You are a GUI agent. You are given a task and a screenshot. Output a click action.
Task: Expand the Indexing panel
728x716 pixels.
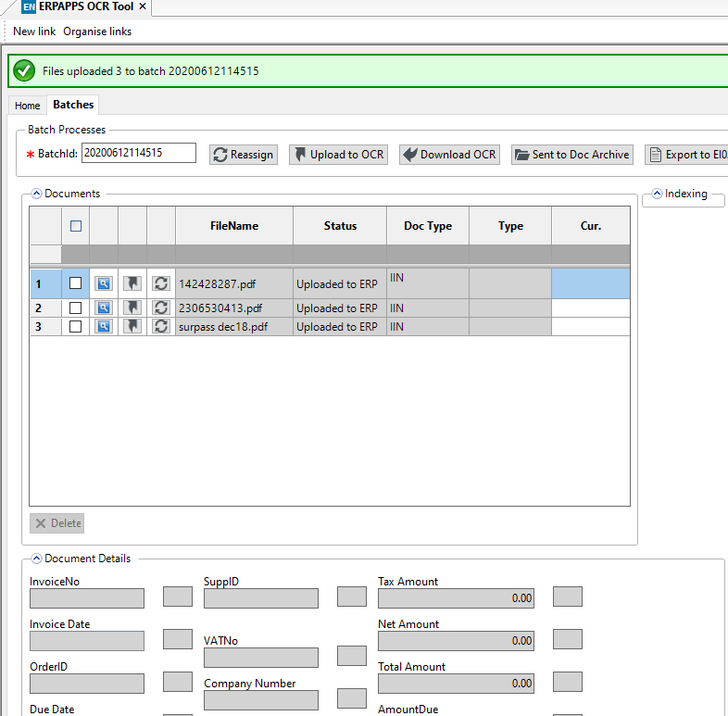657,194
